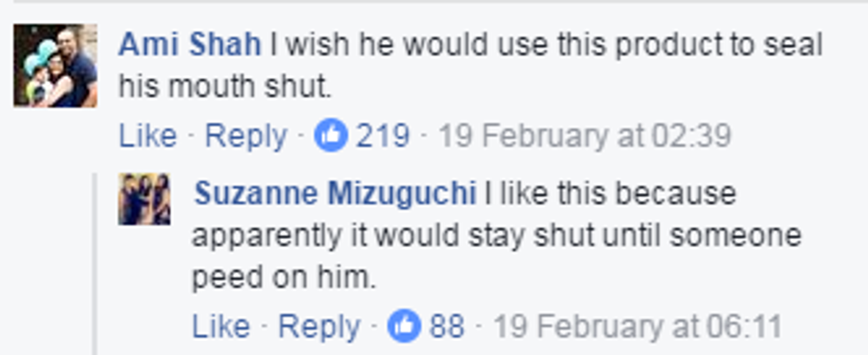
Task: Click the "peed on him." text line
Action: [x=283, y=278]
